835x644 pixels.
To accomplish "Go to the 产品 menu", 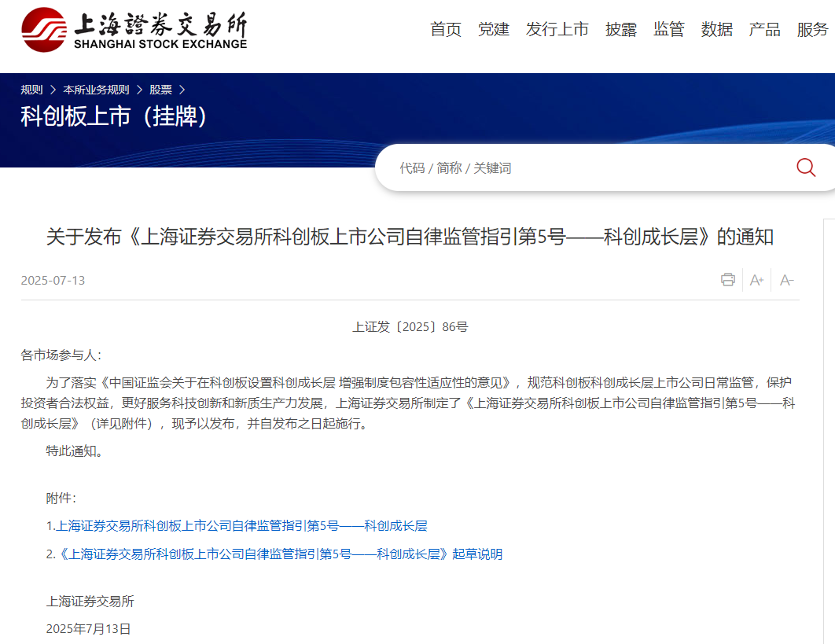I will [765, 29].
